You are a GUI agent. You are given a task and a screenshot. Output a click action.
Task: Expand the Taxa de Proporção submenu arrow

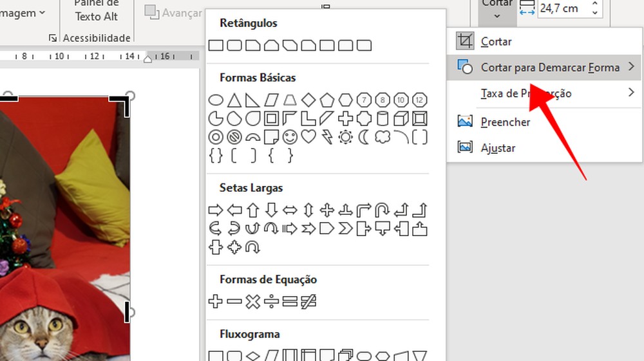(631, 93)
